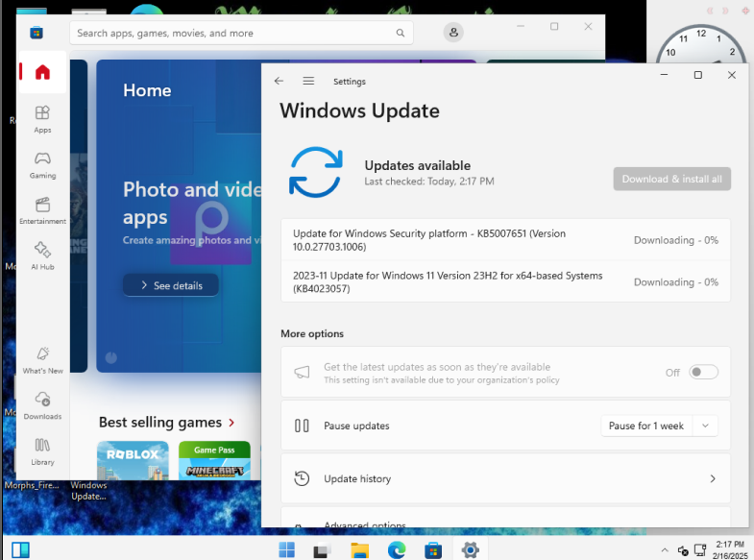754x560 pixels.
Task: Open Apps section in Microsoft Store
Action: pos(42,119)
